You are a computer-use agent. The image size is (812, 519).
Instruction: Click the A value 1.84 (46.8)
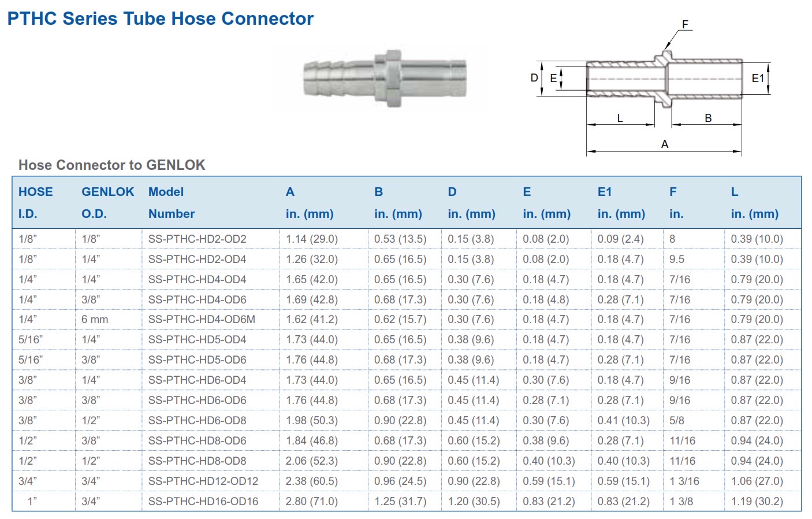312,441
